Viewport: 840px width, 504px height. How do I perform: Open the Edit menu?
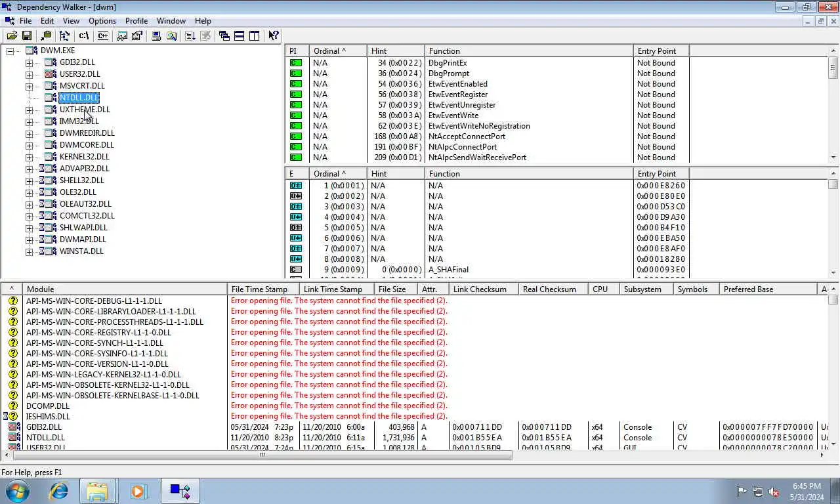[47, 21]
